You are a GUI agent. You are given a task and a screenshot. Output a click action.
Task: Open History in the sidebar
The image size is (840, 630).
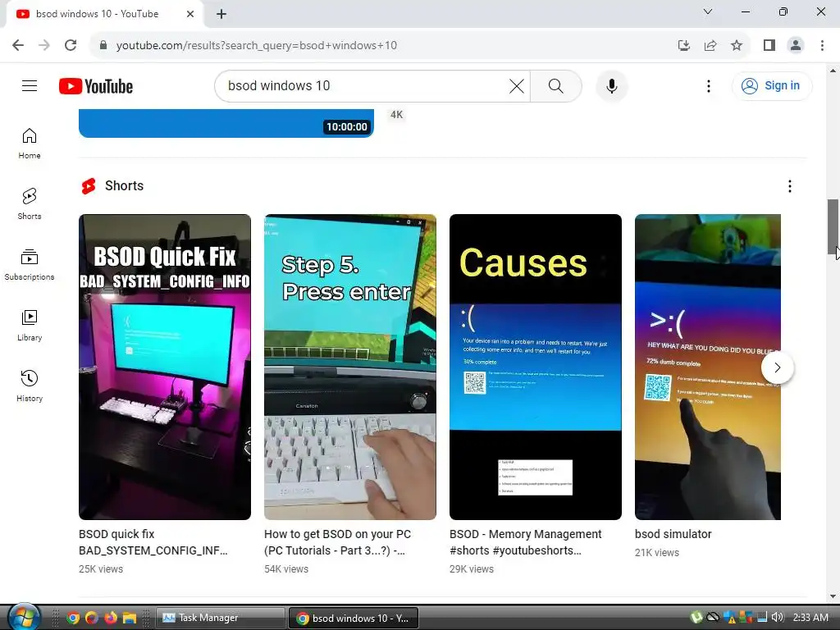(30, 386)
